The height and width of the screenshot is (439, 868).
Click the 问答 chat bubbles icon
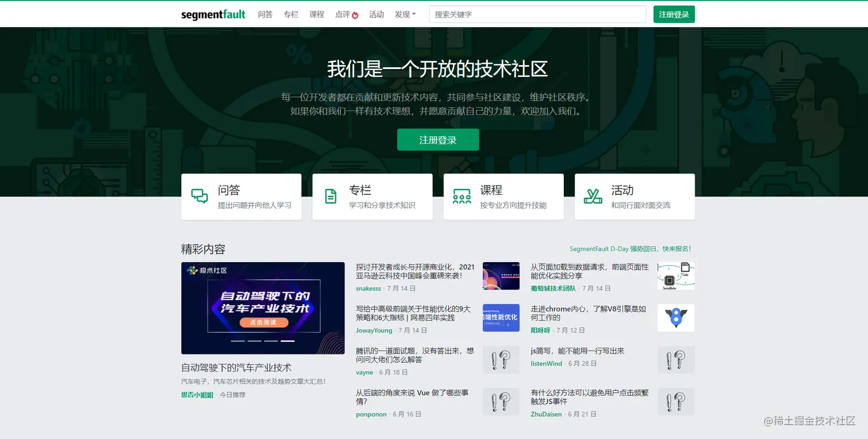[200, 197]
